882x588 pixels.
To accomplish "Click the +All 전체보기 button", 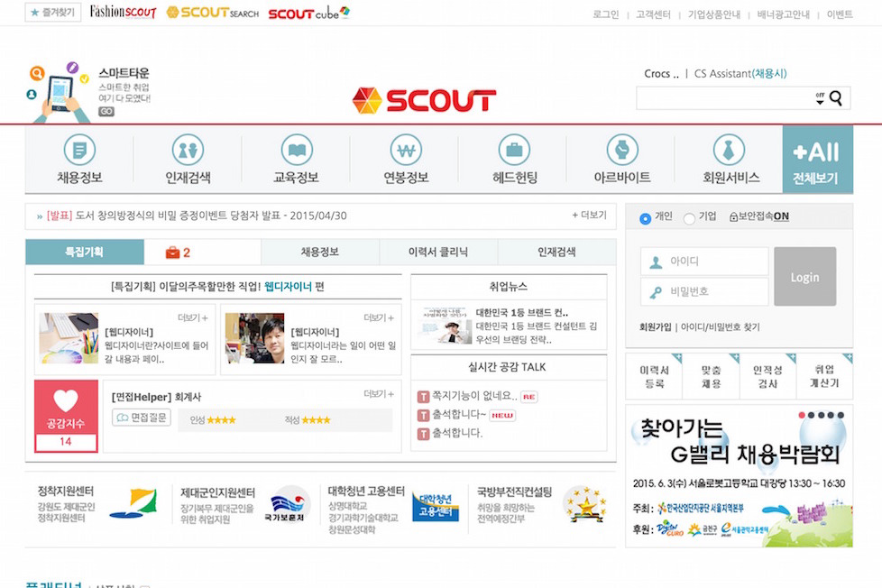I will (x=817, y=160).
